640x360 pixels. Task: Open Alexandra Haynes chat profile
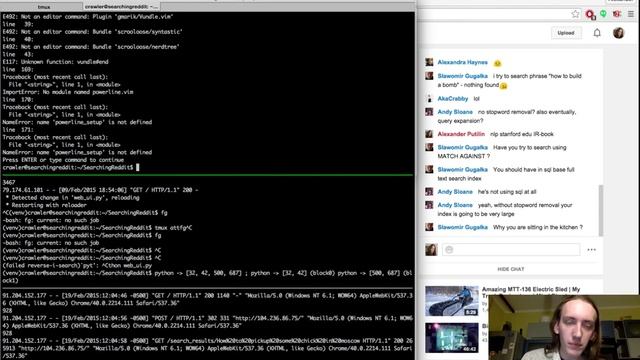coord(462,62)
